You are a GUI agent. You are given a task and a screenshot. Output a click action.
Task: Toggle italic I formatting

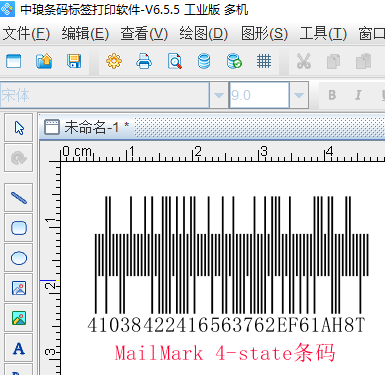358,95
